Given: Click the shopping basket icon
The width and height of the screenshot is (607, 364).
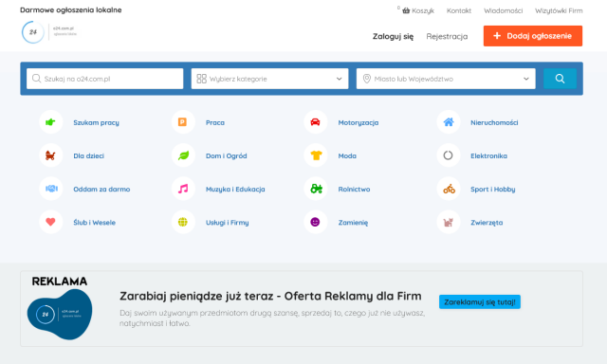Looking at the screenshot, I should coord(406,10).
